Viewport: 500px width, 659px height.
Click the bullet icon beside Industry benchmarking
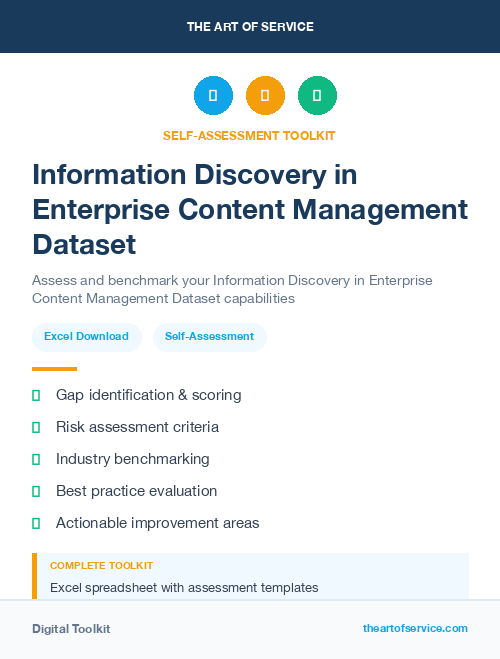click(x=36, y=459)
